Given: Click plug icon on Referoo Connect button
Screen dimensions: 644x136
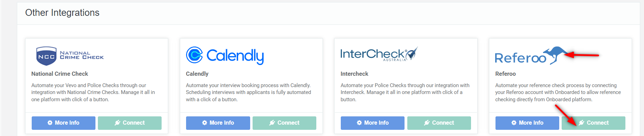Looking at the screenshot, I should click(582, 123).
